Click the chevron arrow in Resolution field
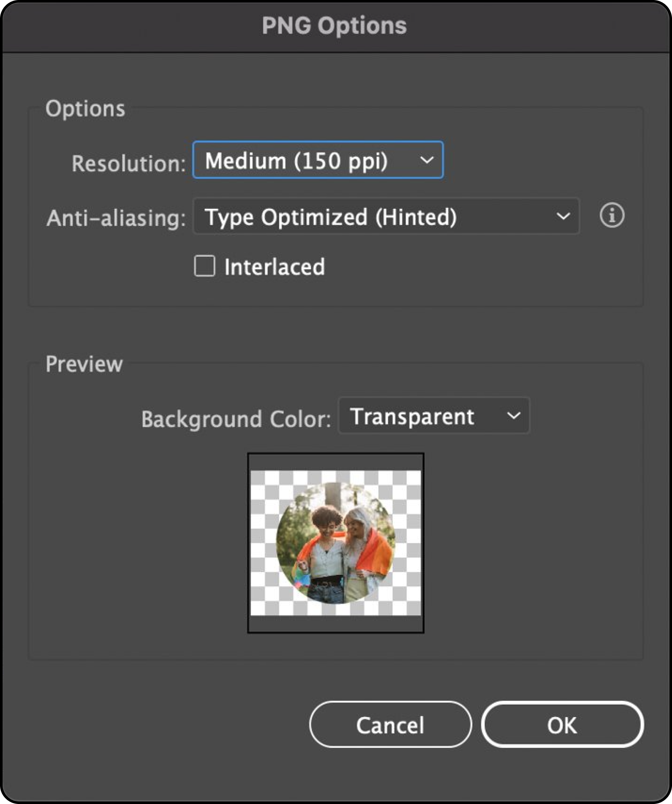Viewport: 672px width, 804px height. tap(426, 160)
